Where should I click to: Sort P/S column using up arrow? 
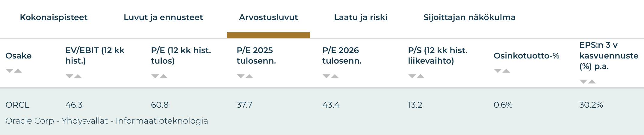point(421,76)
